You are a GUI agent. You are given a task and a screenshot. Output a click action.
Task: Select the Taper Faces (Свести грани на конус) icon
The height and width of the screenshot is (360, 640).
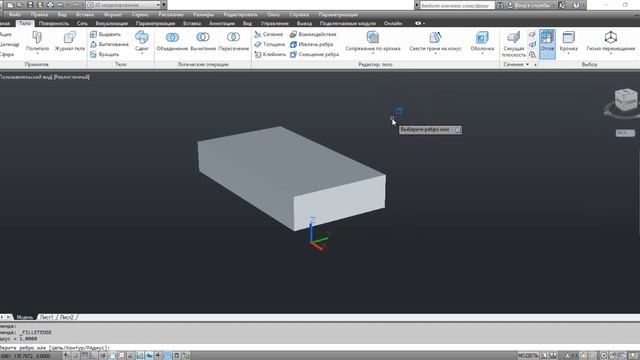(x=436, y=37)
